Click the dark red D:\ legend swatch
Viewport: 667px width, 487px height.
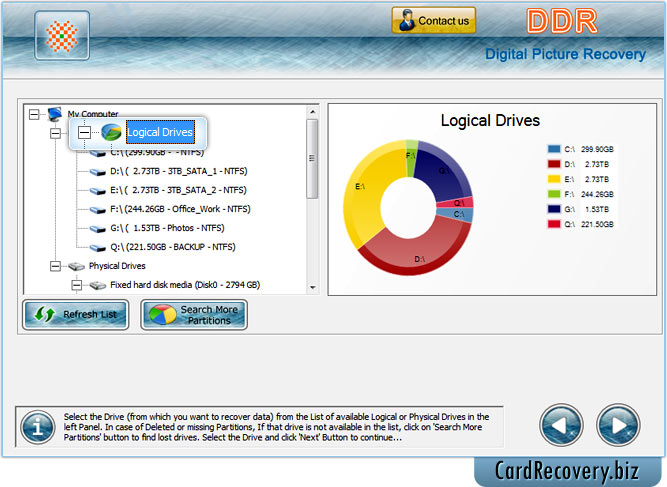554,164
